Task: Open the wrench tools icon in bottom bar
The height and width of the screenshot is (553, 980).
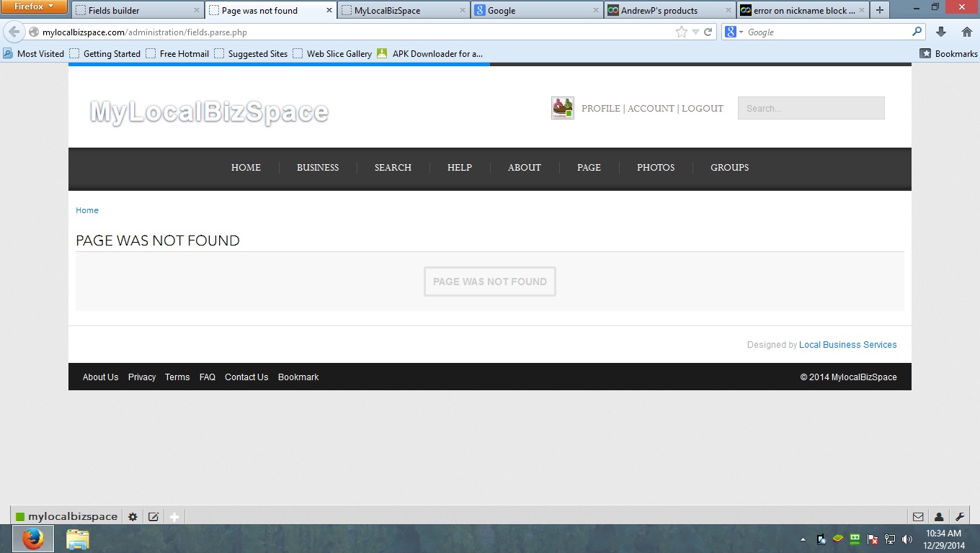Action: pyautogui.click(x=960, y=516)
